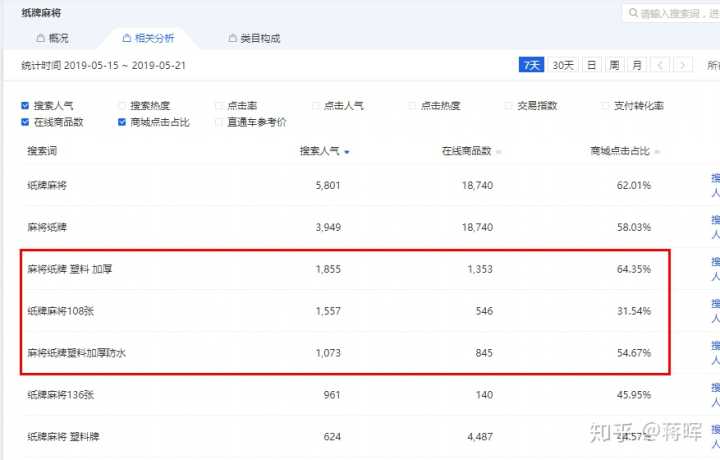Click the 商城点击占比 column sort icon
This screenshot has width=720, height=460.
pos(657,152)
